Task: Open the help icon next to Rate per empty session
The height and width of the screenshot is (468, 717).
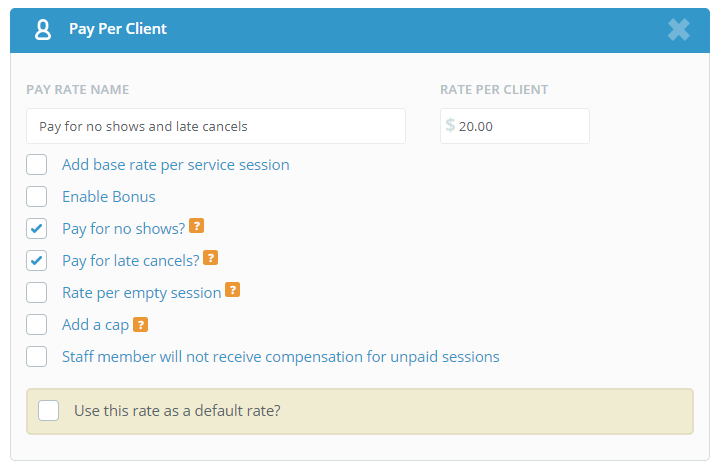Action: coord(233,290)
